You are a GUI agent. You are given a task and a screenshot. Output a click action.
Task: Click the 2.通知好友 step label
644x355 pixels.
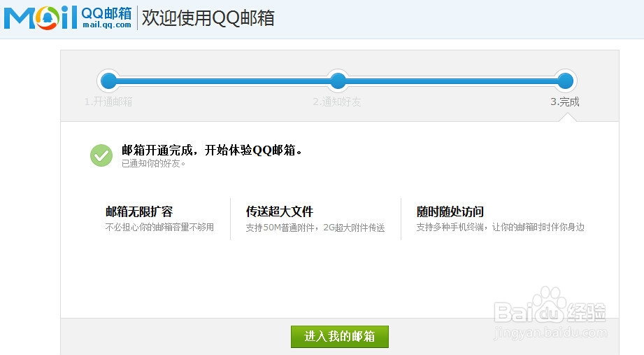coord(337,102)
